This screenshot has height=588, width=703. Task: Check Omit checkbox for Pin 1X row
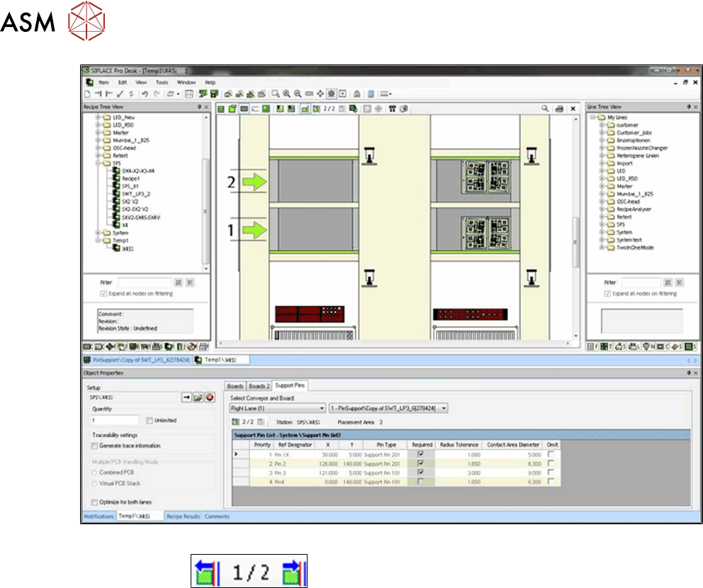[x=551, y=454]
